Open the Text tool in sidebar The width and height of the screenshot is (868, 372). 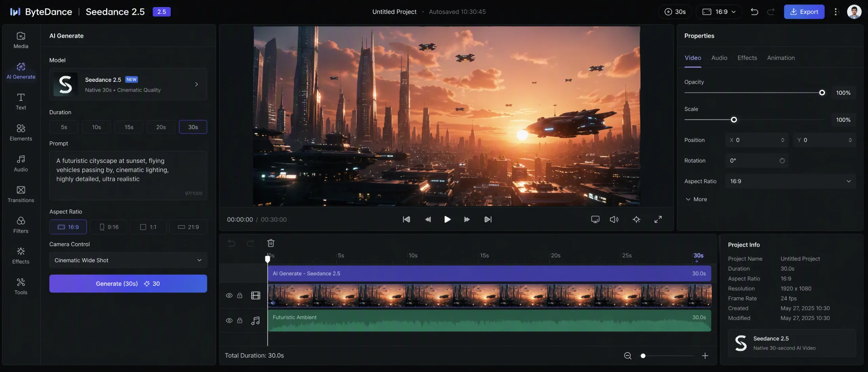[x=21, y=102]
